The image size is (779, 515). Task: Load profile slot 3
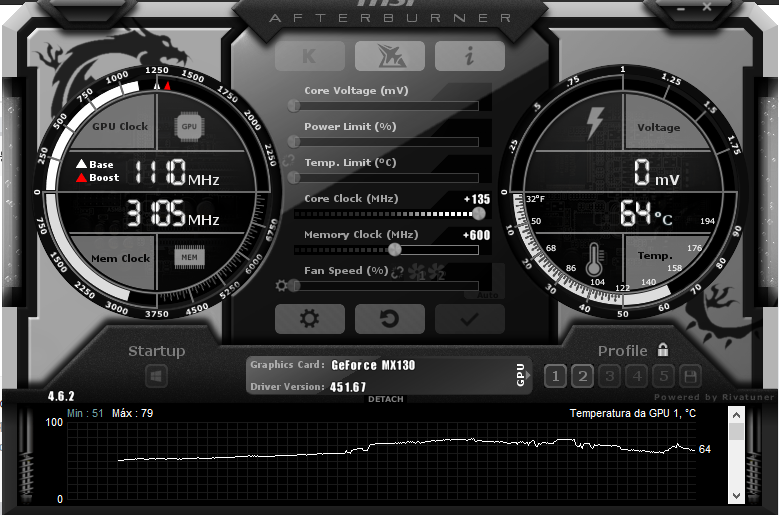click(x=610, y=376)
